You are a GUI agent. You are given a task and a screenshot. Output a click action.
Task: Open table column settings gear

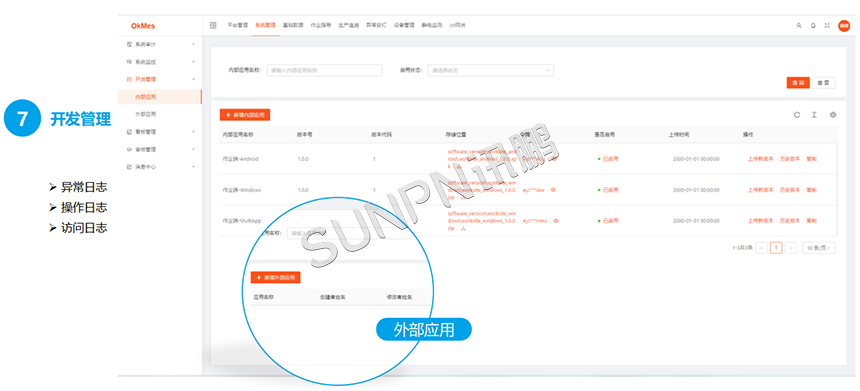(x=833, y=115)
